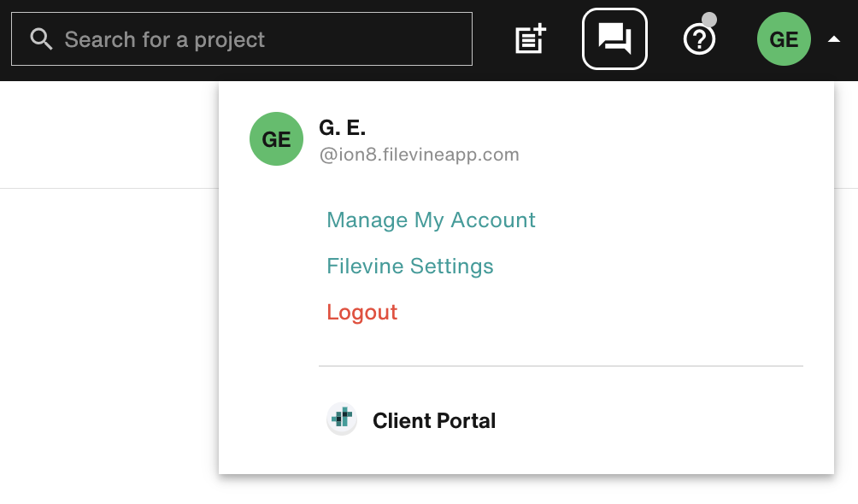Open the chat messages icon

[x=614, y=38]
